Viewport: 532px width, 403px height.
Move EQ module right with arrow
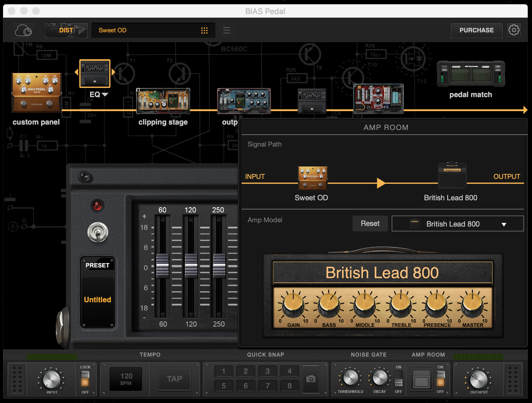tap(113, 72)
